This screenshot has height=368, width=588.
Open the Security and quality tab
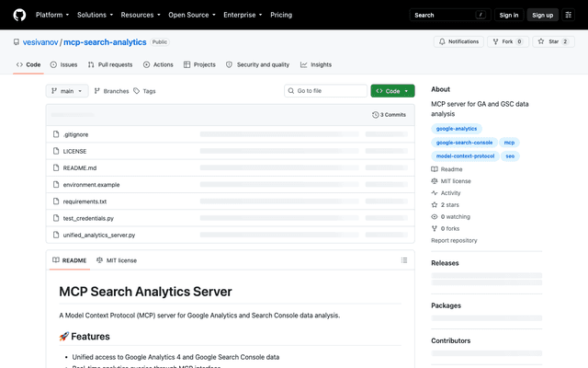click(257, 64)
